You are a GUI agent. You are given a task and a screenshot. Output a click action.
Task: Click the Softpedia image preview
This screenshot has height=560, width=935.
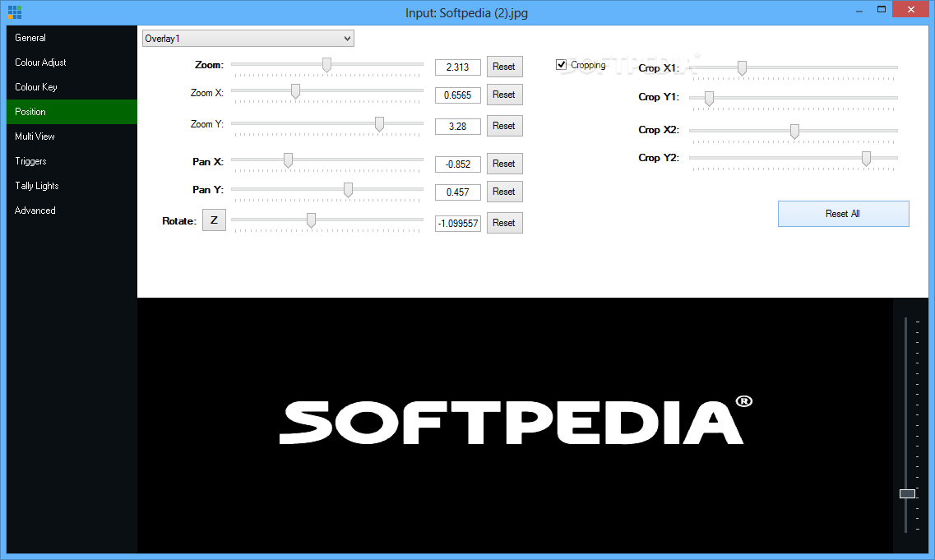(x=516, y=425)
